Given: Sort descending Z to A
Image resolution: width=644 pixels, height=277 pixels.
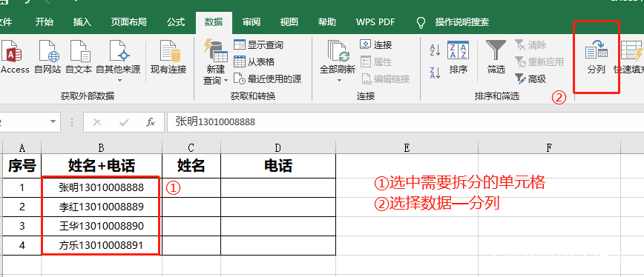Looking at the screenshot, I should tap(436, 73).
